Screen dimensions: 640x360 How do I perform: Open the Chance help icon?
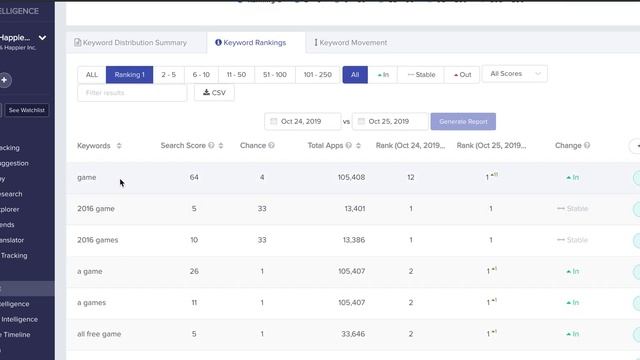[271, 145]
